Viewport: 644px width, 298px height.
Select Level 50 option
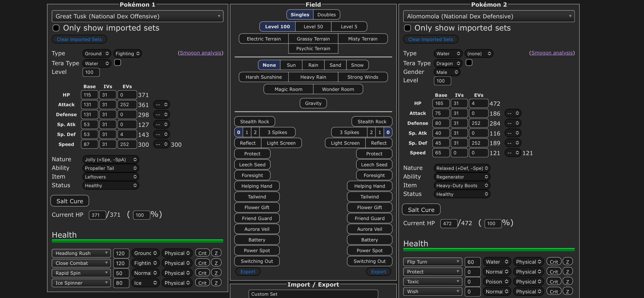313,26
